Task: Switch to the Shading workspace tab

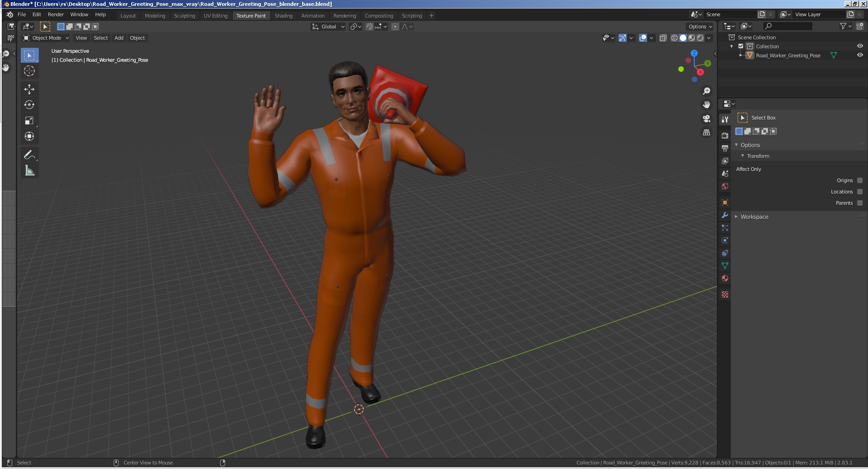Action: point(283,15)
